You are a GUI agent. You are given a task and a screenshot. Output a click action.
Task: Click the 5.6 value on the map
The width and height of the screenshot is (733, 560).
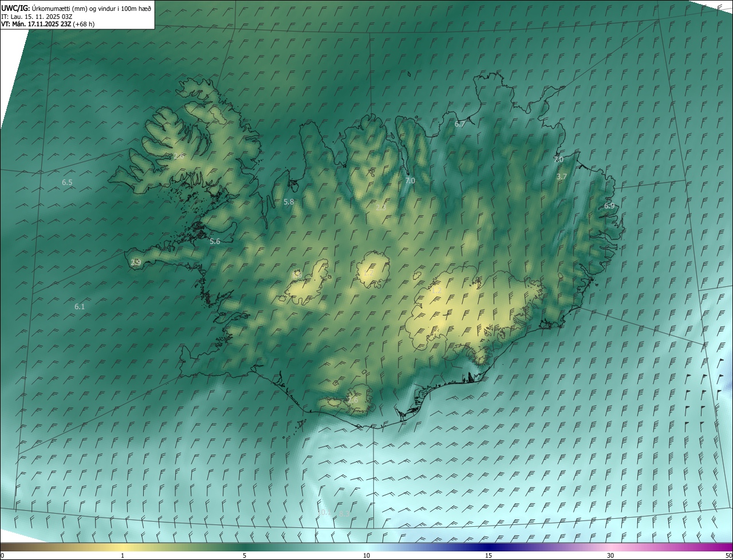click(x=215, y=242)
